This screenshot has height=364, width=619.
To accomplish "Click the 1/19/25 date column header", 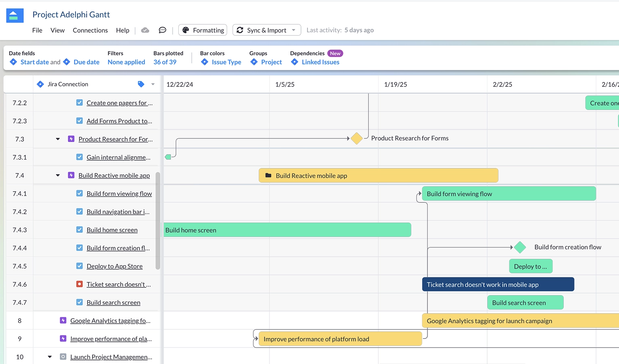I will [395, 84].
